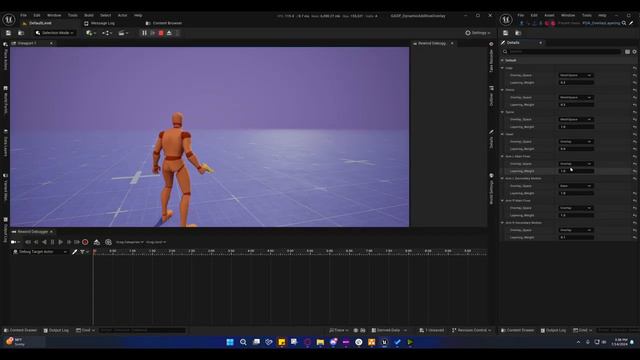Open the Debug Target Actor dropdown
The height and width of the screenshot is (360, 640).
point(40,252)
